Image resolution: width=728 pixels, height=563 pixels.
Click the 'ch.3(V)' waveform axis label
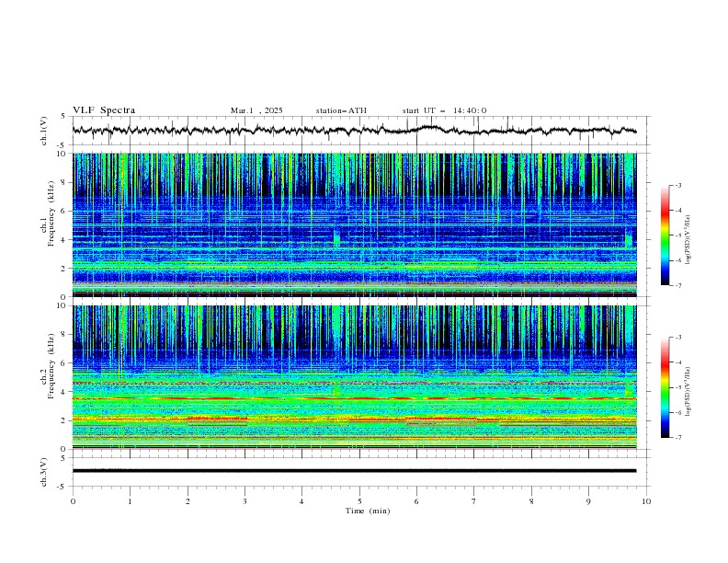[44, 472]
